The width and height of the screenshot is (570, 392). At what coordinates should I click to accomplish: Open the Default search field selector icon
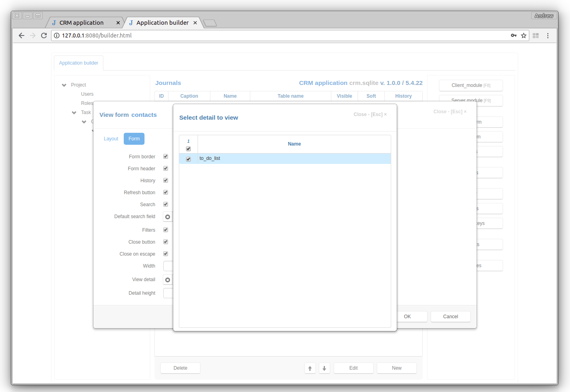(168, 217)
